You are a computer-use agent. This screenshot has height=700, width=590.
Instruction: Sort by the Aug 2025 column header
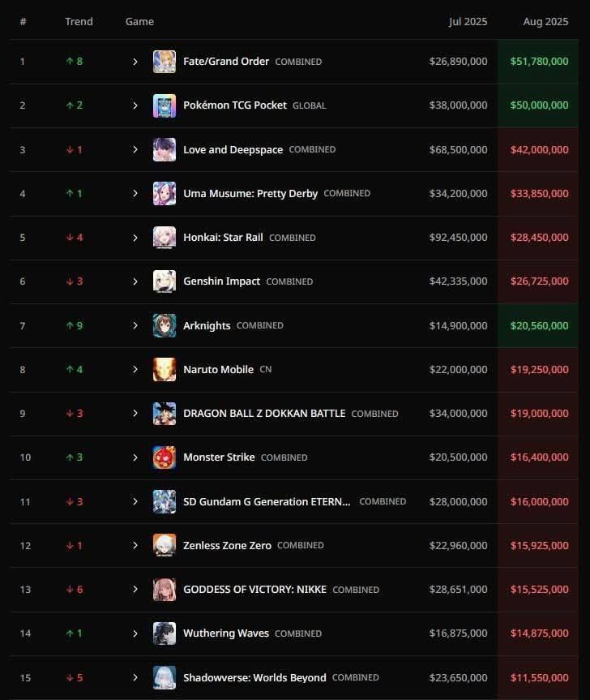click(x=545, y=22)
